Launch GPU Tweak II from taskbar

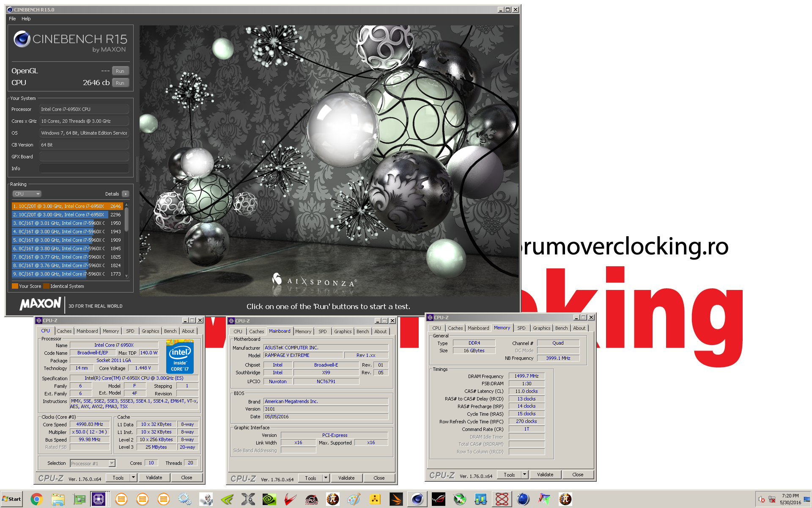311,499
